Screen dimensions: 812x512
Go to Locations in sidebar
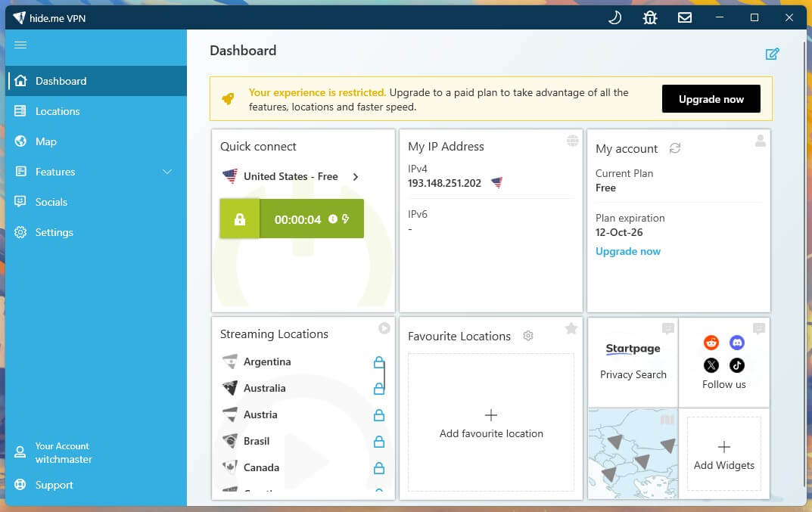(x=96, y=111)
